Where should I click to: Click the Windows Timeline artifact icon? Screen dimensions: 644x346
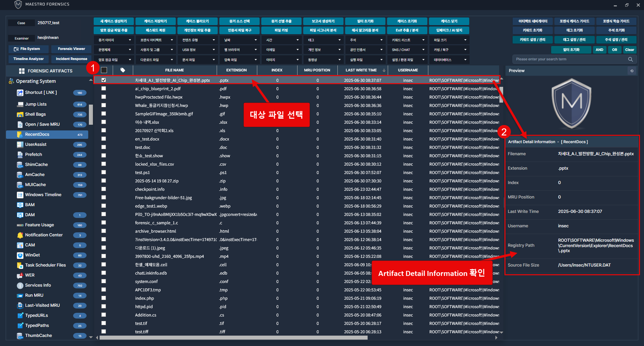click(x=20, y=195)
